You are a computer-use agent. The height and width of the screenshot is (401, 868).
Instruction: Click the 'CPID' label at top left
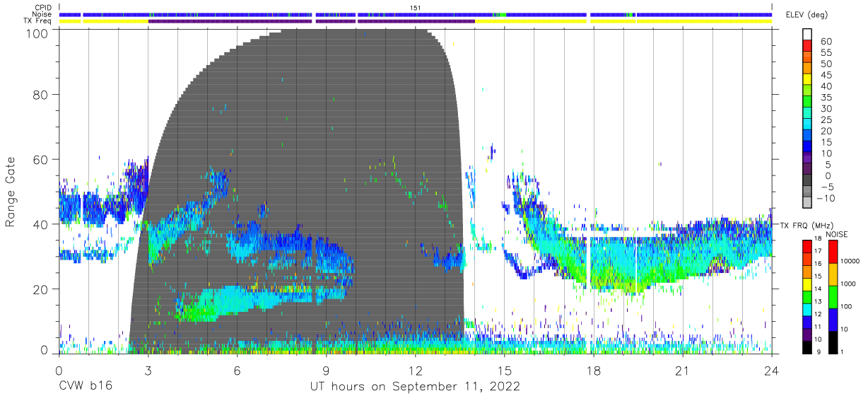(x=42, y=8)
